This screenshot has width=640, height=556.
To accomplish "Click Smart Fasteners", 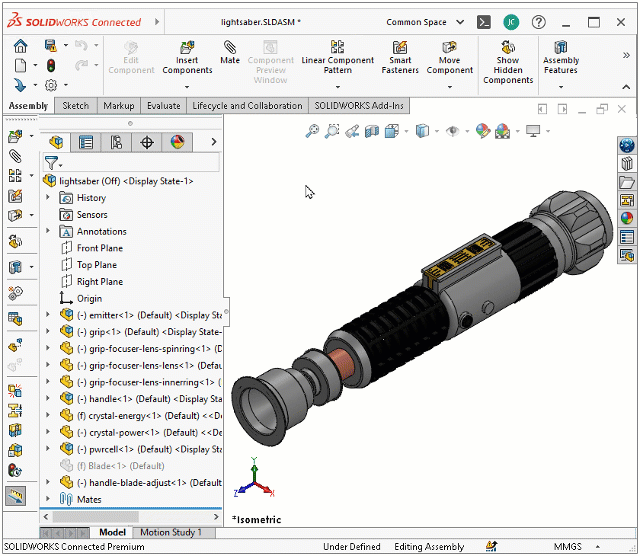I will pyautogui.click(x=400, y=58).
